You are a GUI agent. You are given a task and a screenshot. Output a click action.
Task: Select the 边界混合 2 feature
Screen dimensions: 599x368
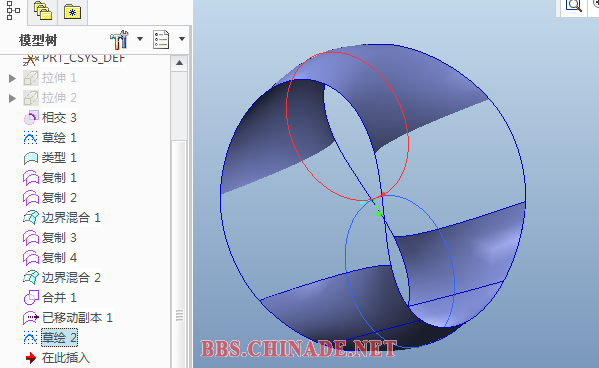pos(71,277)
